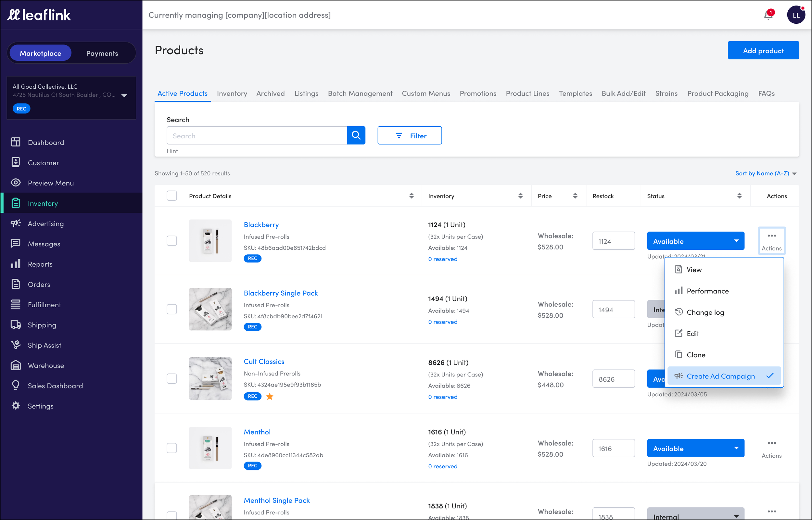Image resolution: width=812 pixels, height=520 pixels.
Task: Click the Add product button
Action: pos(763,51)
